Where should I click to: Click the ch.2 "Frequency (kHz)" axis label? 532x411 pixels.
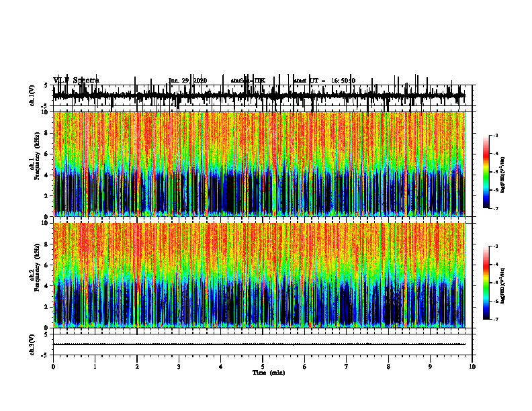coord(38,267)
